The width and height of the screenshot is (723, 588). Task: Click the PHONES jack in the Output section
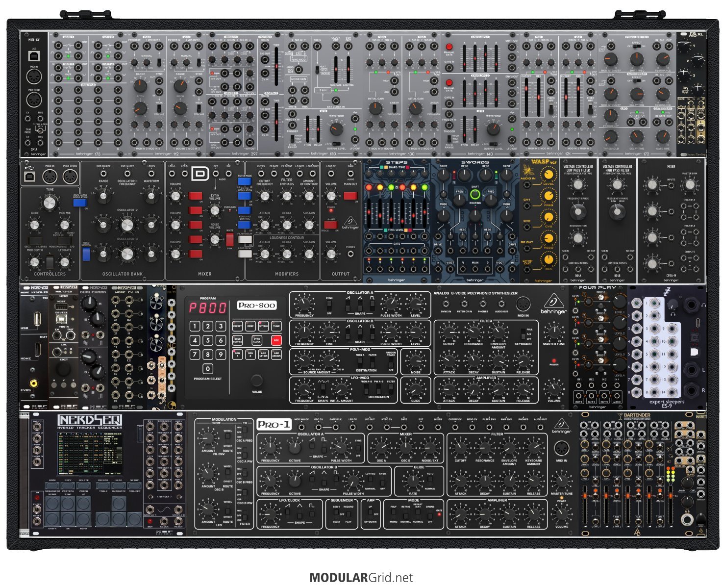click(350, 255)
